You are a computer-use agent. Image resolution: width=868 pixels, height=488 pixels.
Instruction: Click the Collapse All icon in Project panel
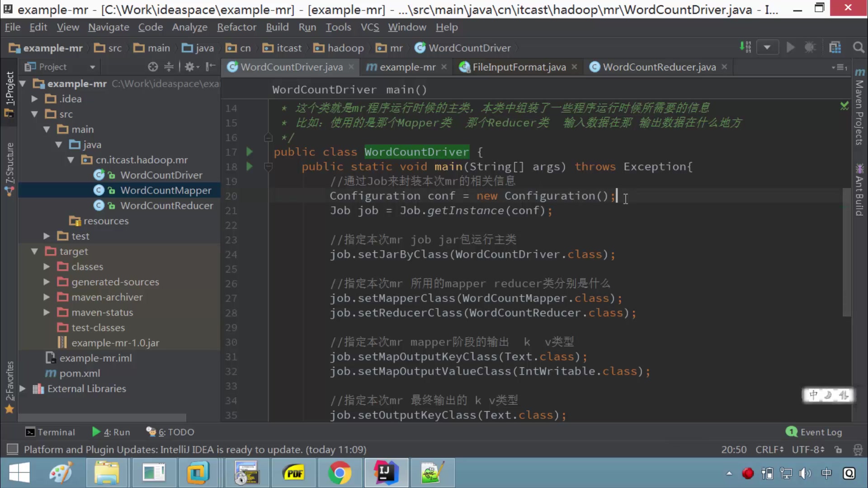coord(169,67)
